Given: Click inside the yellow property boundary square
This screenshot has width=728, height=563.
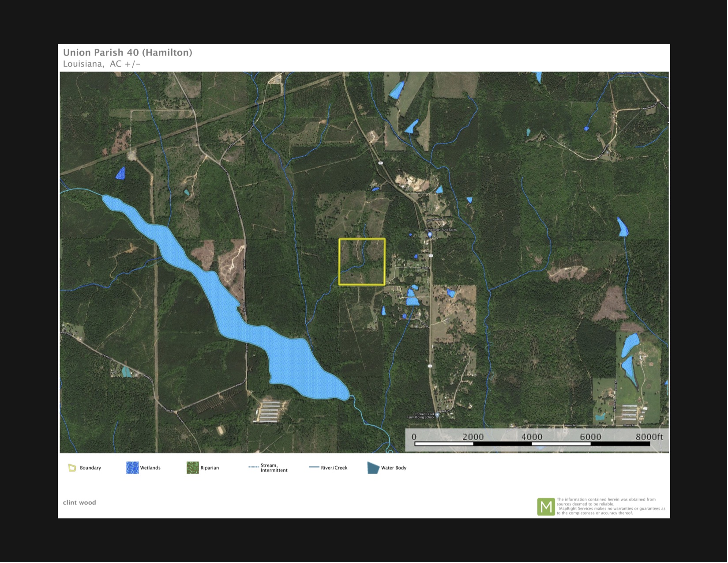Looking at the screenshot, I should tap(362, 262).
